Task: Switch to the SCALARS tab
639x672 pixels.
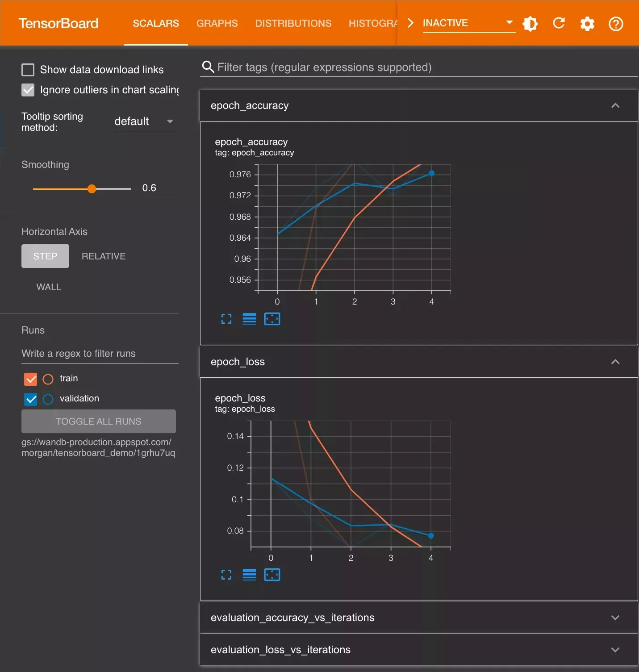Action: (156, 23)
